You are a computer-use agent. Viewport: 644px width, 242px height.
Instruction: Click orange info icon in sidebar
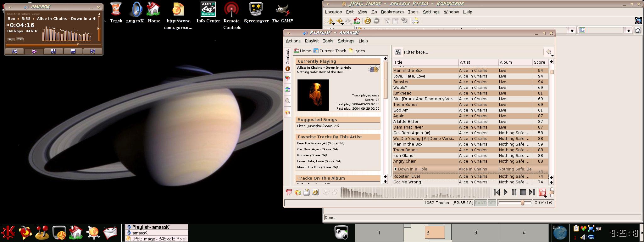(287, 69)
